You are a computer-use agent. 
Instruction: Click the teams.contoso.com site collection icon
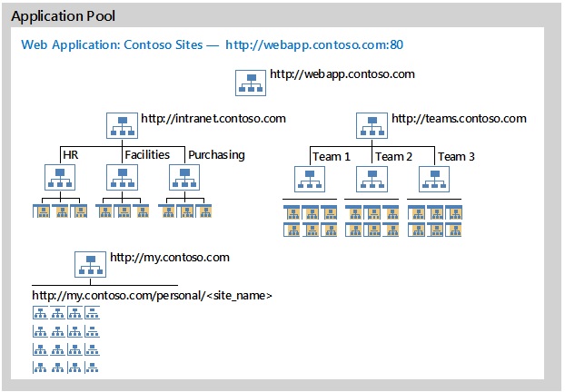pos(372,125)
